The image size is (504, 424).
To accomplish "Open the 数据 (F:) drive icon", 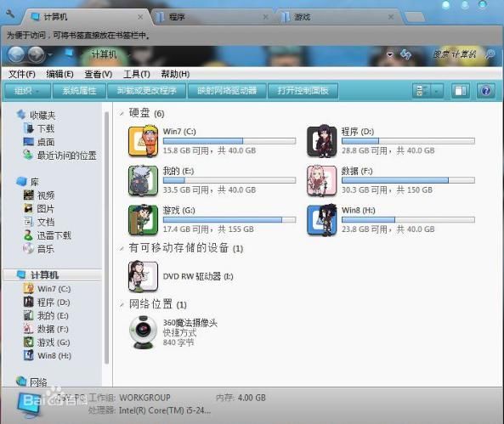I will click(322, 181).
